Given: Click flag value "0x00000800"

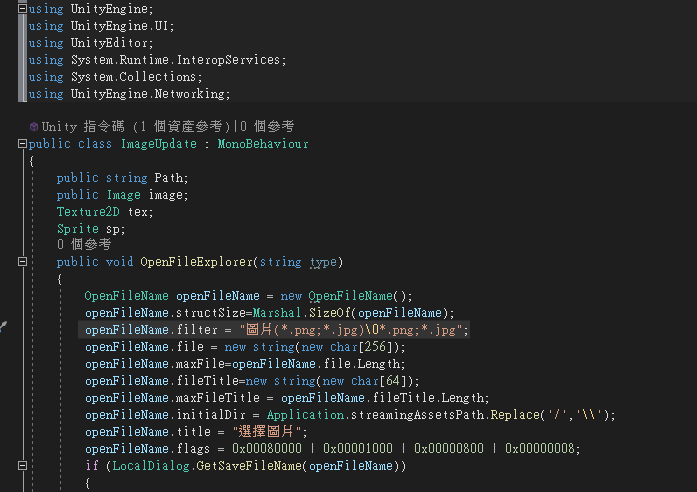Looking at the screenshot, I should pyautogui.click(x=449, y=448).
